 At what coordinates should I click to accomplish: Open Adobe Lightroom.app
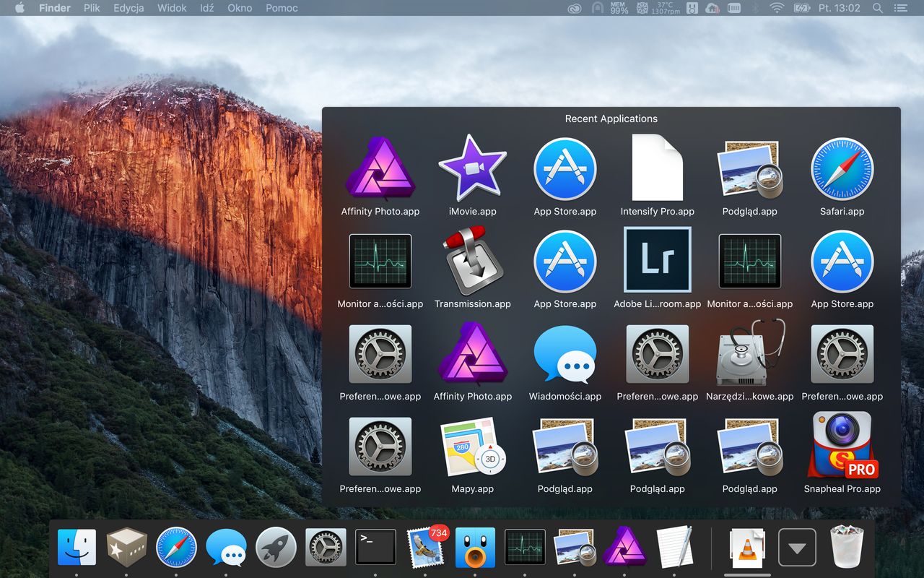[657, 260]
